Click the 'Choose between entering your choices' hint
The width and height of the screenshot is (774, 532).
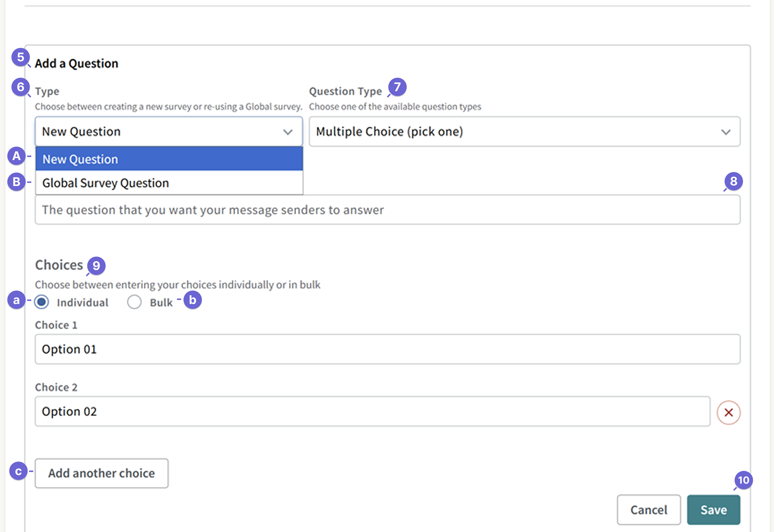178,285
